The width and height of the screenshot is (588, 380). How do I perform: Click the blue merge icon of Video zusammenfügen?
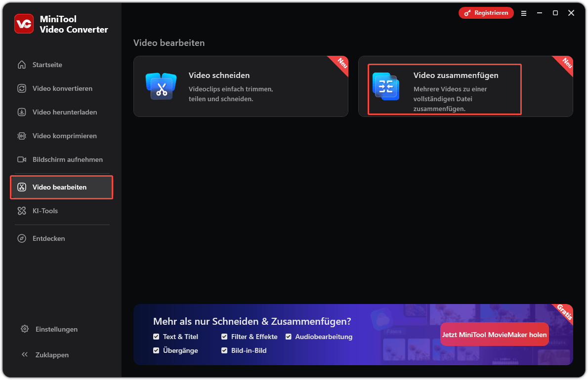(x=386, y=86)
